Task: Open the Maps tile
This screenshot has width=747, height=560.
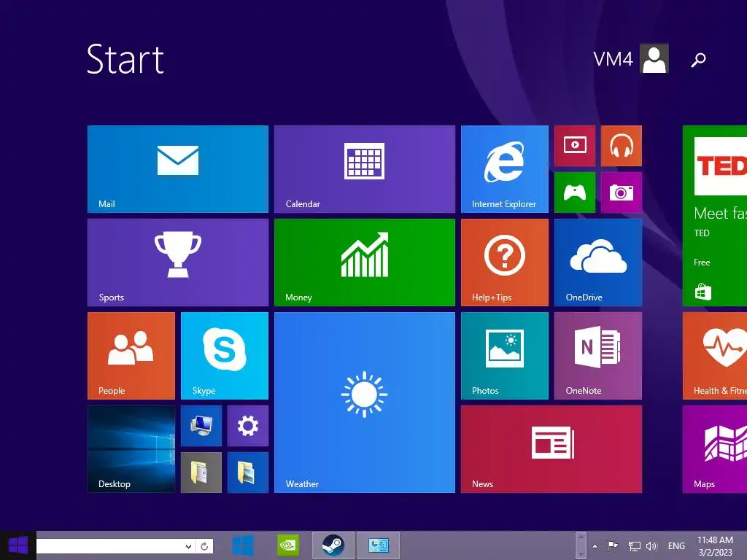Action: pos(715,449)
